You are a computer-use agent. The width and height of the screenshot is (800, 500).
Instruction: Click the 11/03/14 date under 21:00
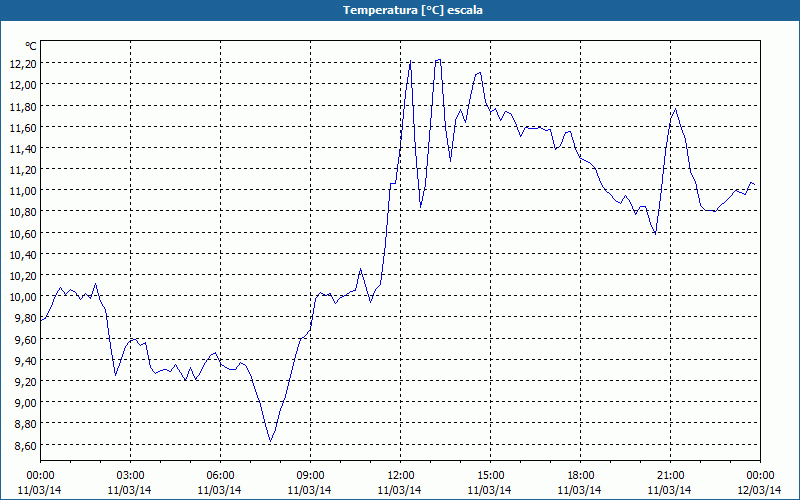670,490
